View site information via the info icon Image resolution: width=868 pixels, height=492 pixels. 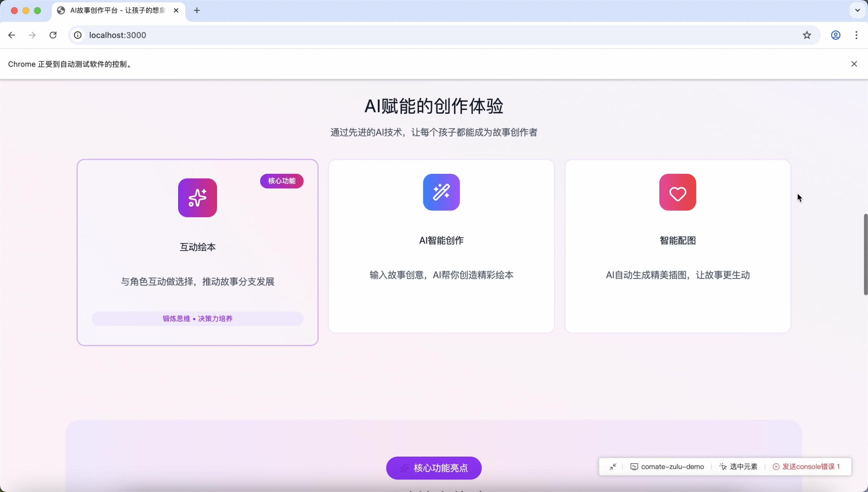(77, 35)
